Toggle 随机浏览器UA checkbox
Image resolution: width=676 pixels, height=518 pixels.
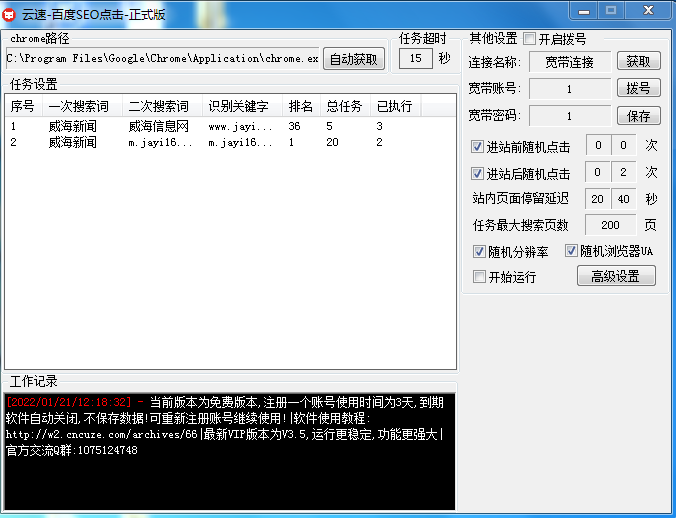tap(571, 251)
